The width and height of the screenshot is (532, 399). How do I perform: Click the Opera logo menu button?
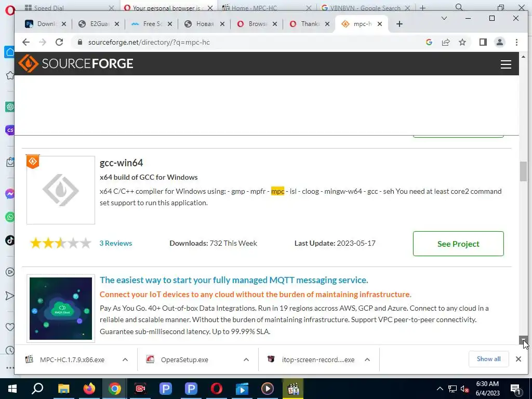point(10,10)
